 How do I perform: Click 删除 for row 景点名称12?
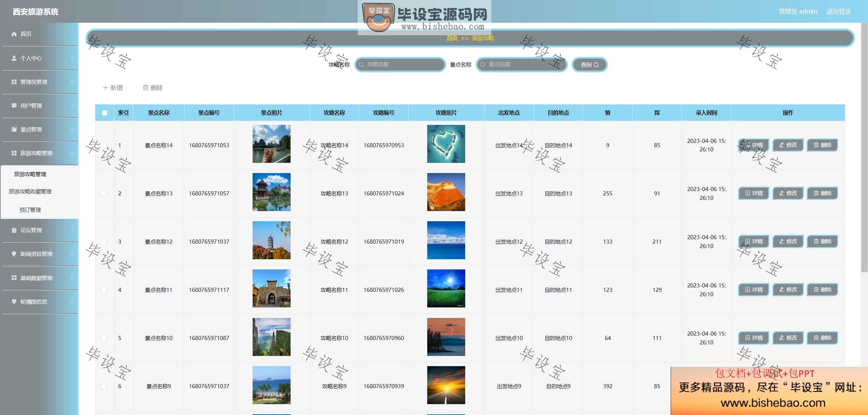[x=822, y=242]
